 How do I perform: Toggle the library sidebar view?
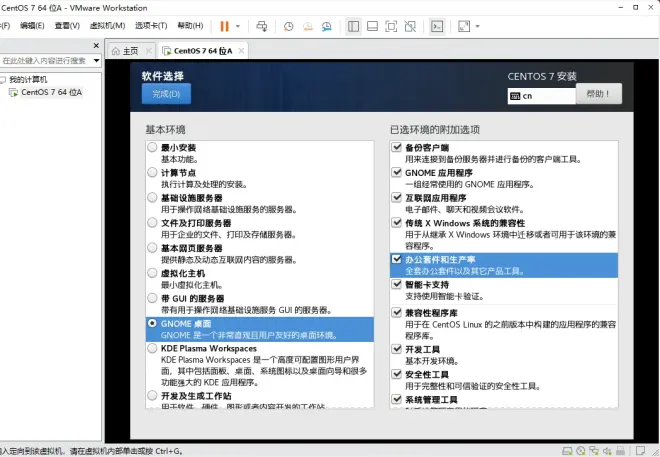(x=354, y=27)
